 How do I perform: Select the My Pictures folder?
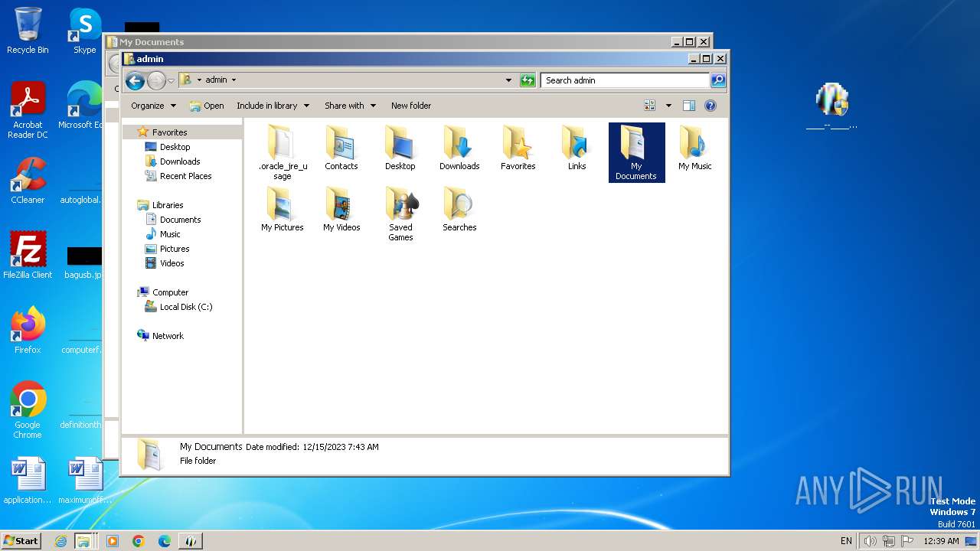(x=283, y=209)
